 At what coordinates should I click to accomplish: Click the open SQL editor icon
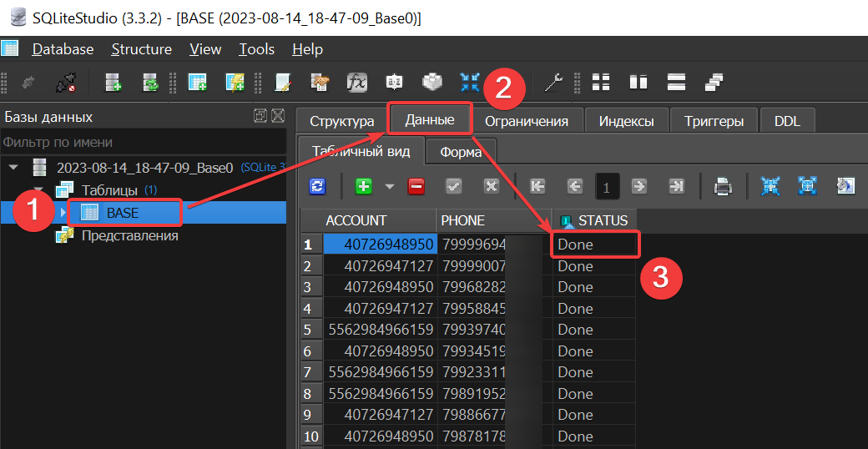(282, 82)
